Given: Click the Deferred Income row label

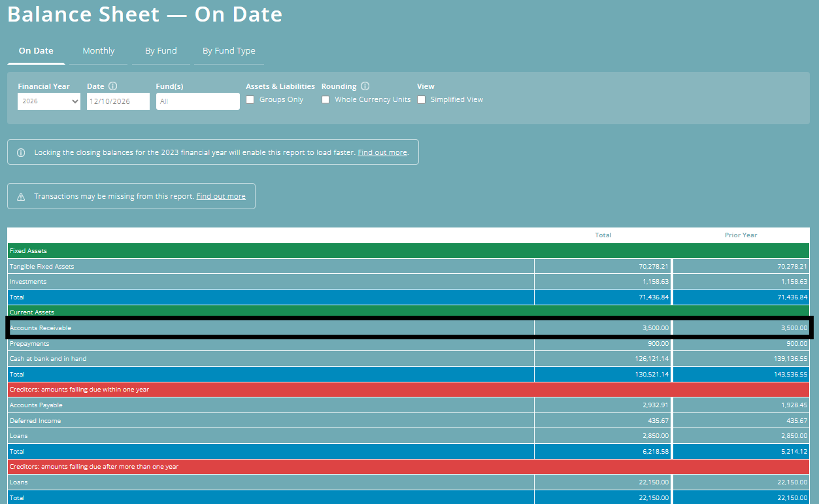Looking at the screenshot, I should tap(35, 421).
